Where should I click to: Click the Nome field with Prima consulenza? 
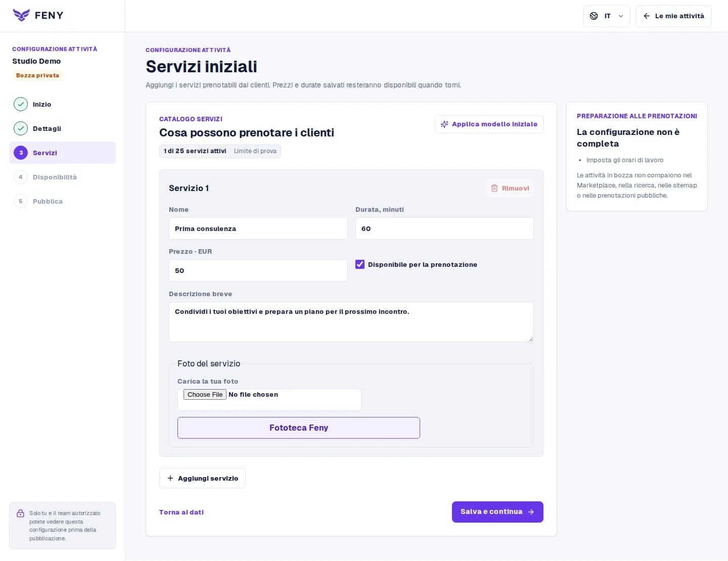[258, 228]
